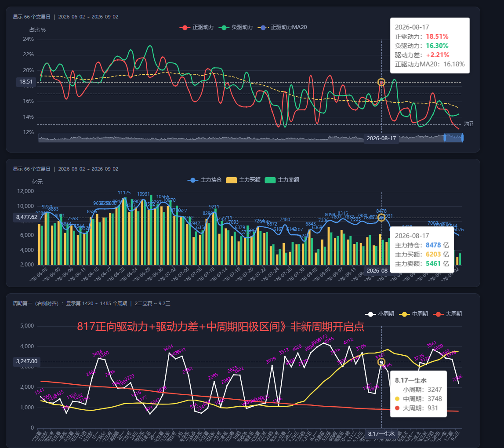The width and height of the screenshot is (504, 448).
Task: Click the 亿元 axis title
Action: (x=37, y=182)
